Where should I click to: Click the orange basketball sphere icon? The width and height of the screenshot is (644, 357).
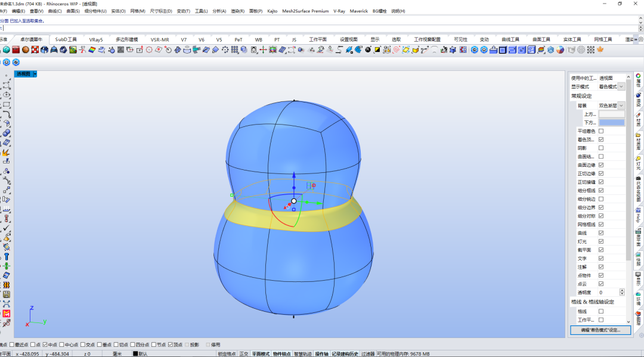pos(26,50)
